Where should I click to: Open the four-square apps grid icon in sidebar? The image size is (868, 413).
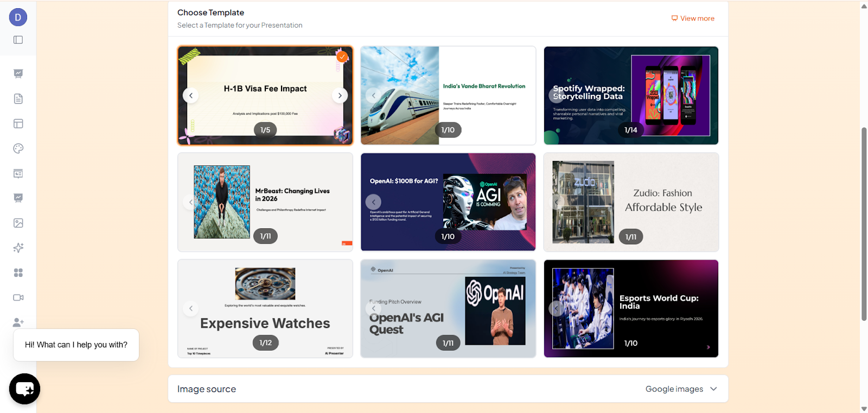[x=18, y=273]
